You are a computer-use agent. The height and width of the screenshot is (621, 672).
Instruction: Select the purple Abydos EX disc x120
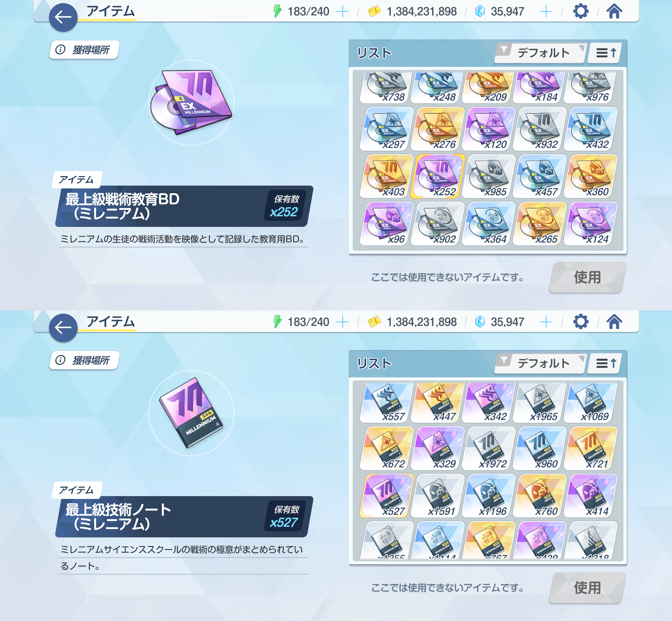coord(489,129)
